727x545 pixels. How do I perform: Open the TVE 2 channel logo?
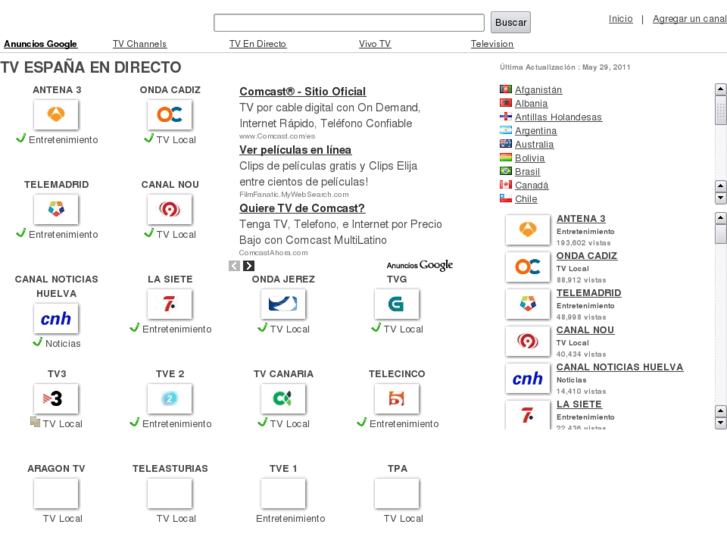tap(170, 398)
